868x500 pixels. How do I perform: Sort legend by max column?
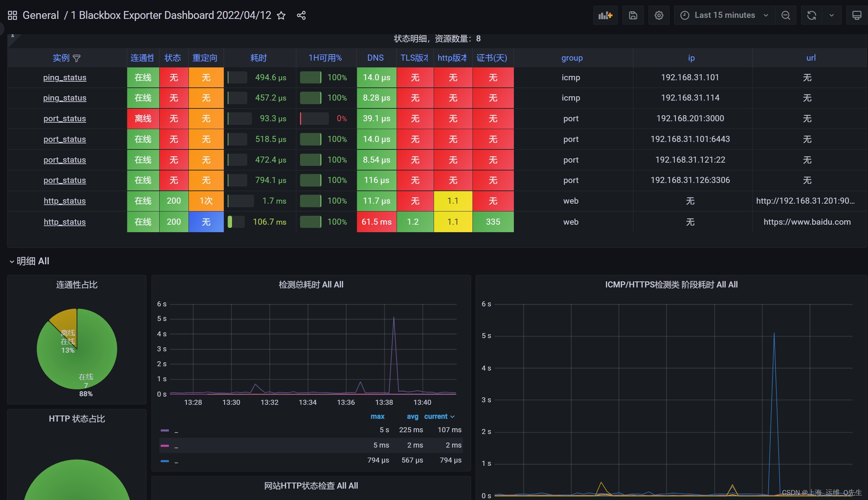point(377,417)
